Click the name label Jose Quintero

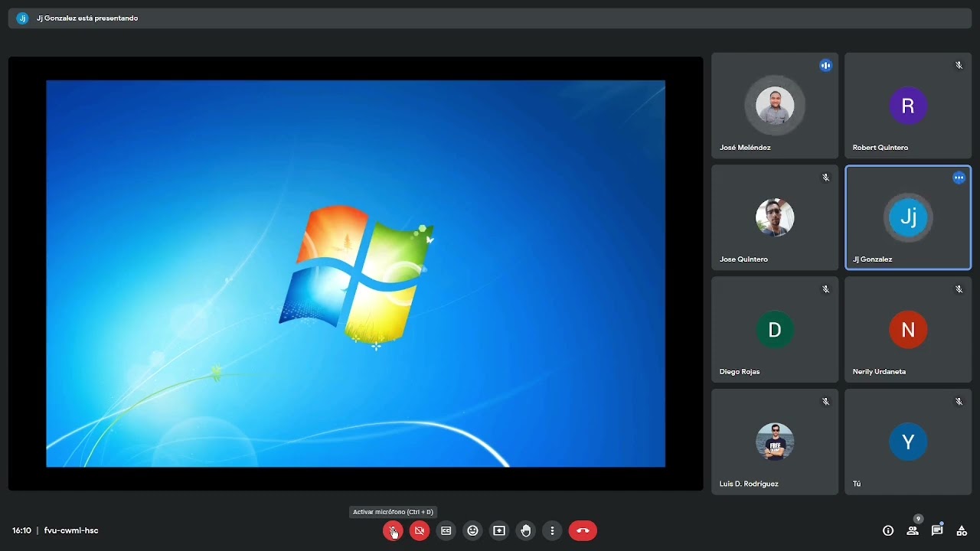coord(743,259)
